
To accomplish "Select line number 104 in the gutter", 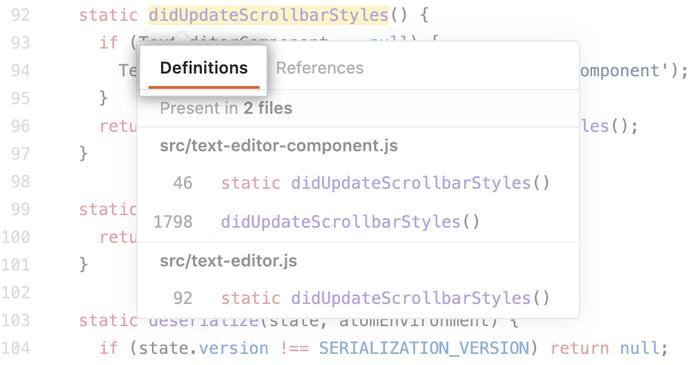I will [16, 348].
